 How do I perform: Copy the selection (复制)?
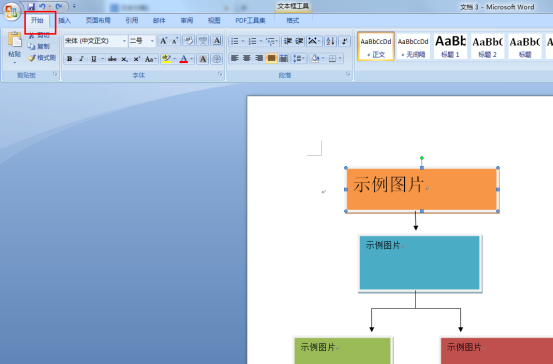39,46
